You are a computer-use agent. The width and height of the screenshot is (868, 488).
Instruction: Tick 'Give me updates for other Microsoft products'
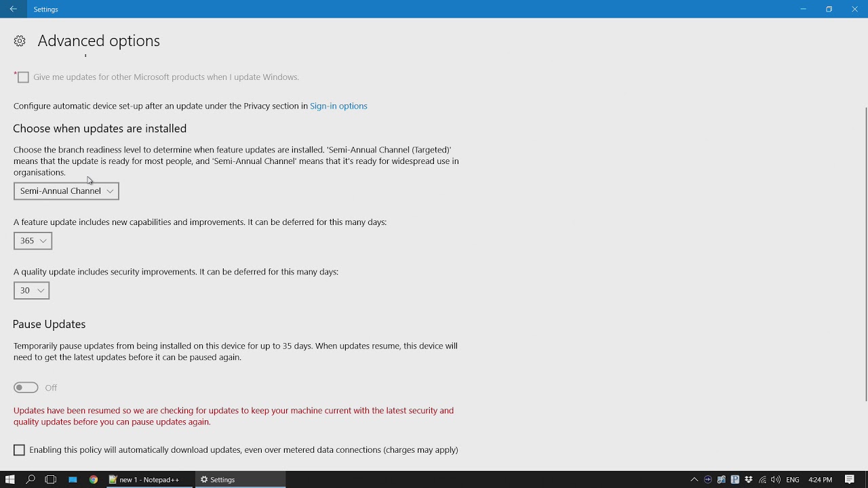coord(23,77)
